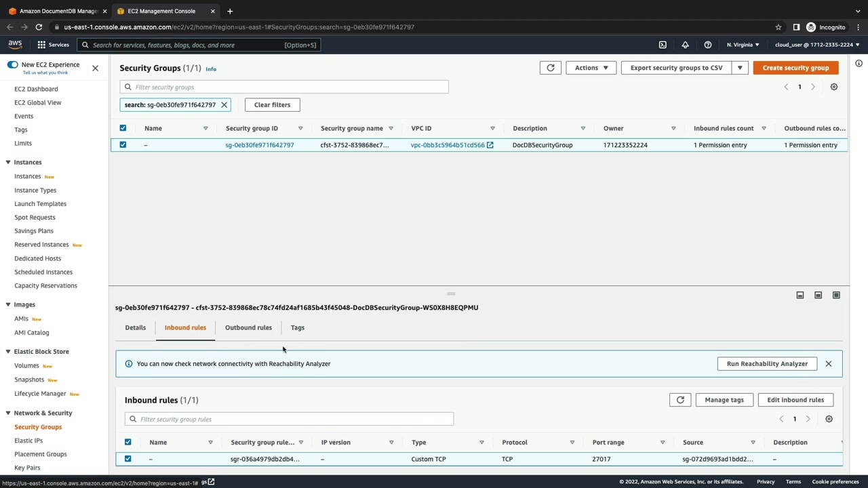This screenshot has width=868, height=488.
Task: Open the info panel icon at right edge
Action: tap(859, 64)
